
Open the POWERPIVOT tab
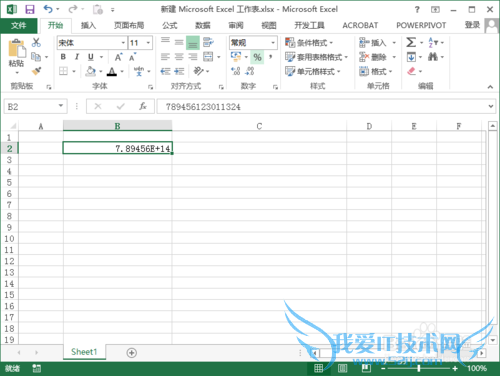click(x=421, y=25)
